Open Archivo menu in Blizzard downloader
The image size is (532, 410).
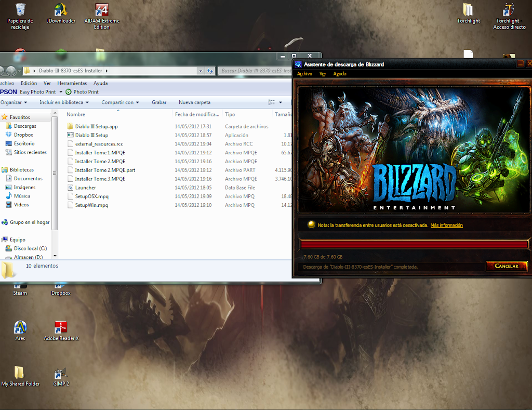click(304, 74)
